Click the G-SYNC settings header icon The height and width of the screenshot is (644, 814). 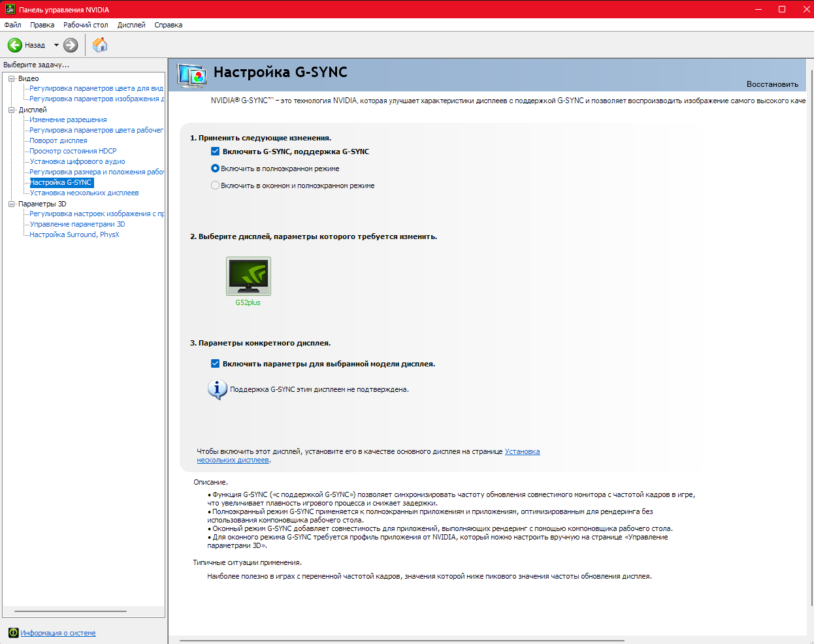(192, 76)
